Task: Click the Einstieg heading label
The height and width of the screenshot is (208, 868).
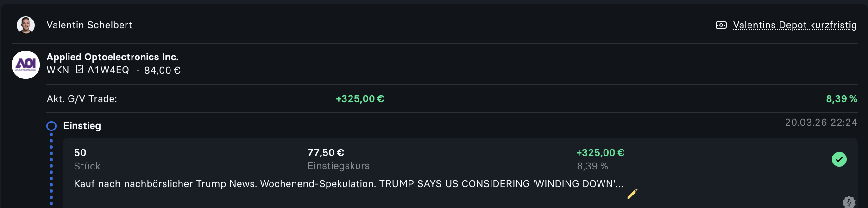Action: [x=82, y=126]
